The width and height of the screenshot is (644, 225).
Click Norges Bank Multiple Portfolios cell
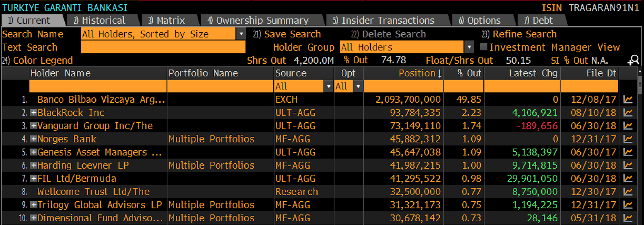pos(211,139)
